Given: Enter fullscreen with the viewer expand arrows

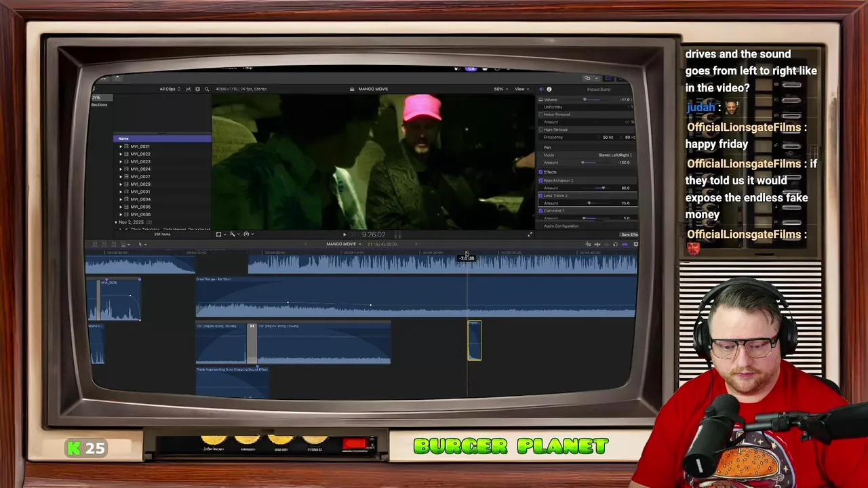Looking at the screenshot, I should 530,235.
